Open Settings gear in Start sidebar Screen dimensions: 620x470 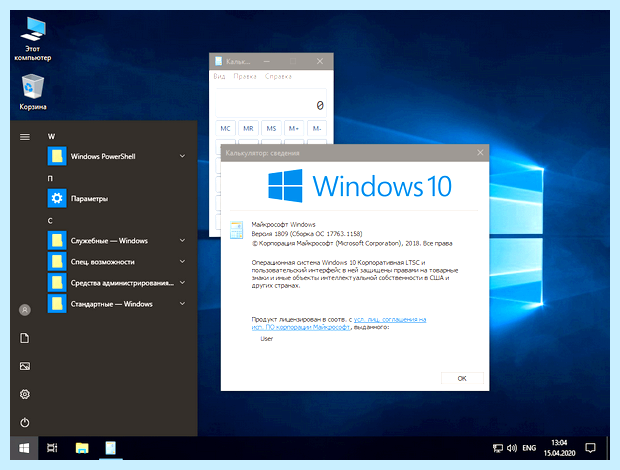pos(25,394)
